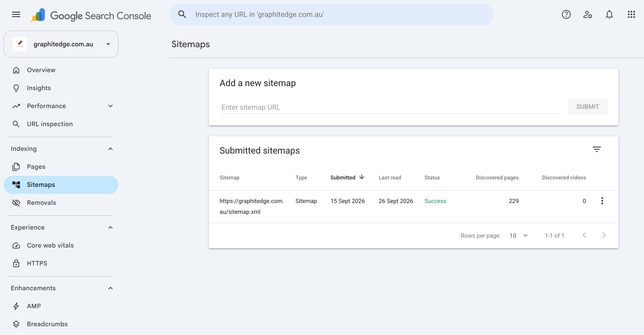Click the Google Search Console logo

(x=91, y=15)
